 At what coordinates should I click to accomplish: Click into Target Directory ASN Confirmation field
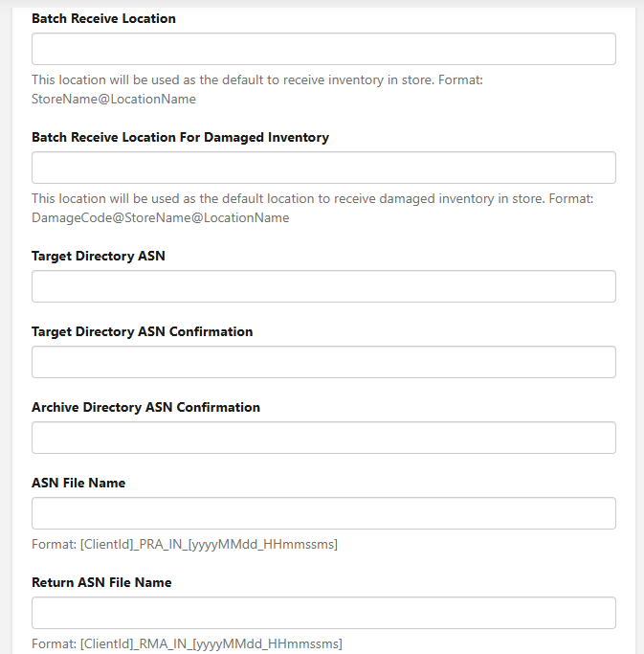pos(323,362)
